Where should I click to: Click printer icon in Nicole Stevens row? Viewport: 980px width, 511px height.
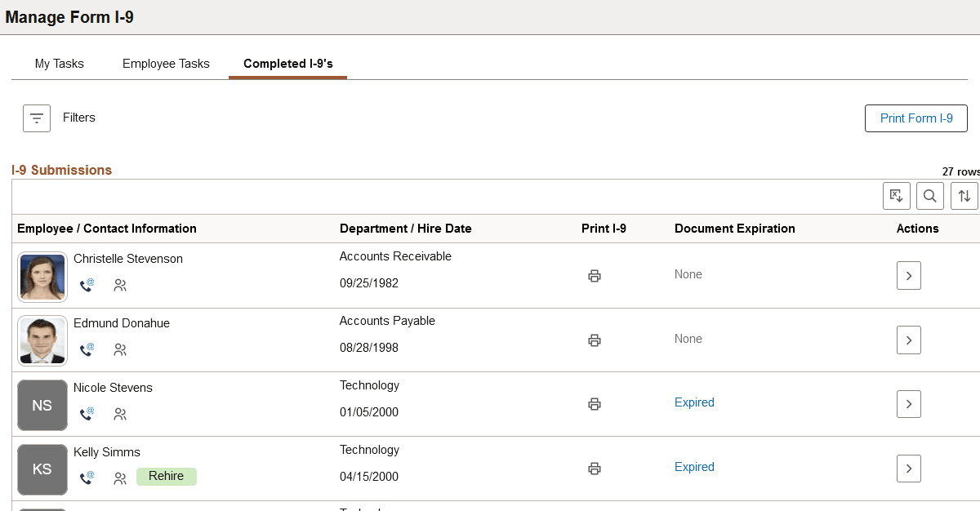(595, 404)
